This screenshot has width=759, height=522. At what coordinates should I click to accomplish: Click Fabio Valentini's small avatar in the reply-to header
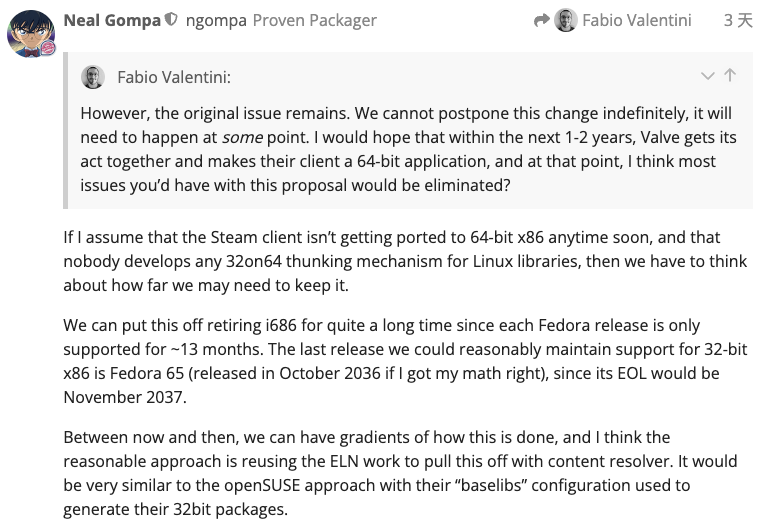(x=566, y=20)
